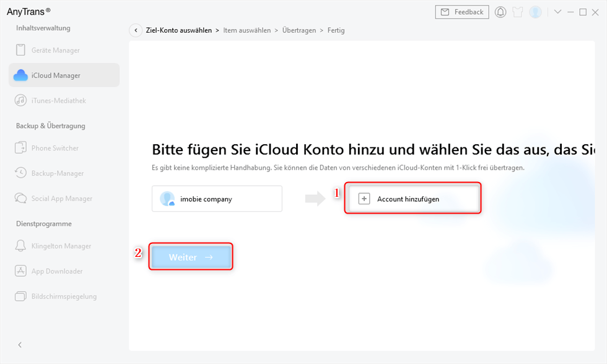Open Backup-Manager in sidebar
Screen dimensions: 607x364
coord(64,173)
